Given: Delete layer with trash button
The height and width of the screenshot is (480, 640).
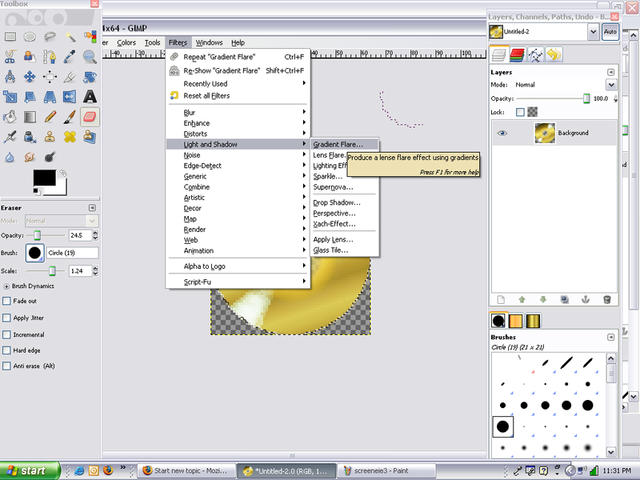Looking at the screenshot, I should (x=607, y=300).
